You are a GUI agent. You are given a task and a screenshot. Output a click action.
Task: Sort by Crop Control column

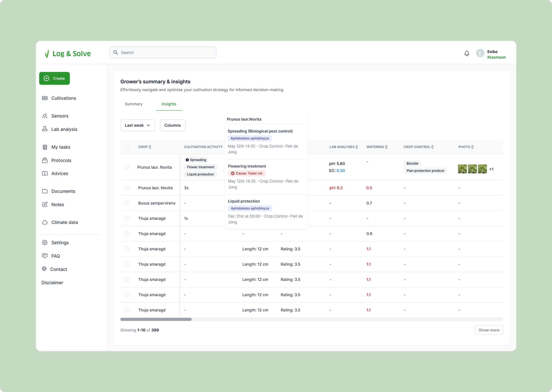pos(418,147)
